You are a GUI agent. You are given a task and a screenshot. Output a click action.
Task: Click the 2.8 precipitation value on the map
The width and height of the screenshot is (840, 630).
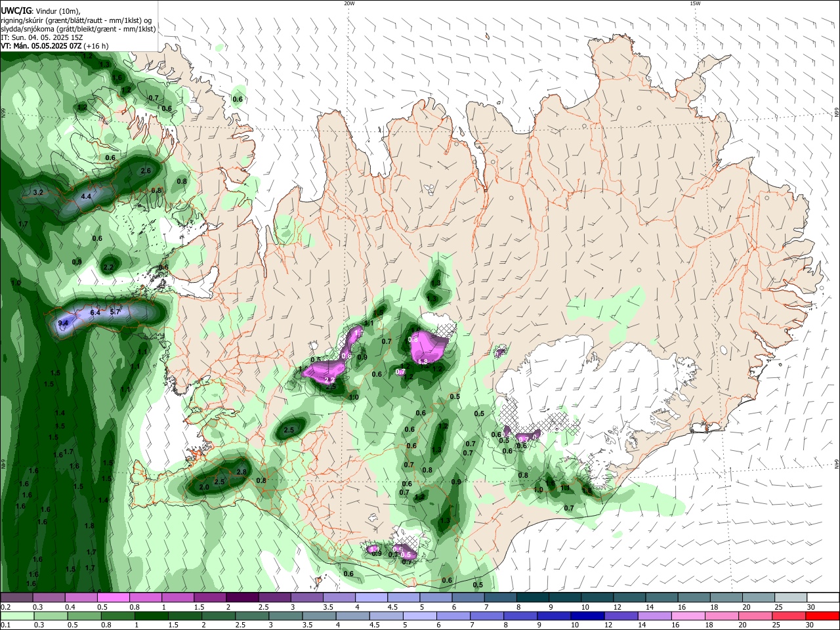pyautogui.click(x=241, y=472)
